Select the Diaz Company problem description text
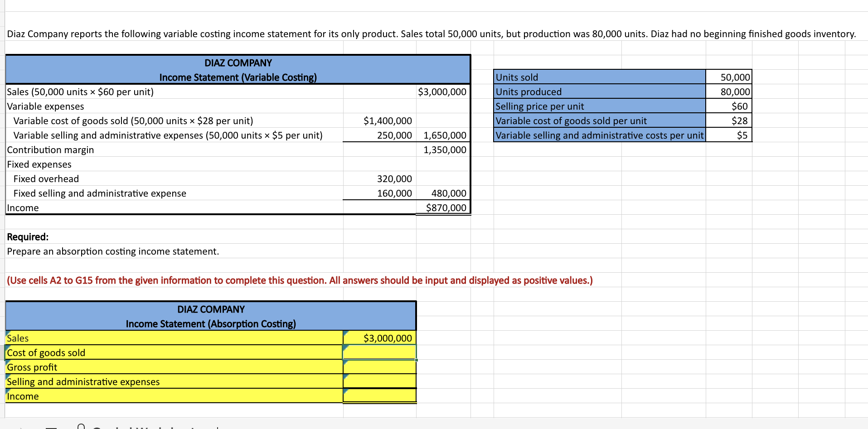 pos(432,34)
